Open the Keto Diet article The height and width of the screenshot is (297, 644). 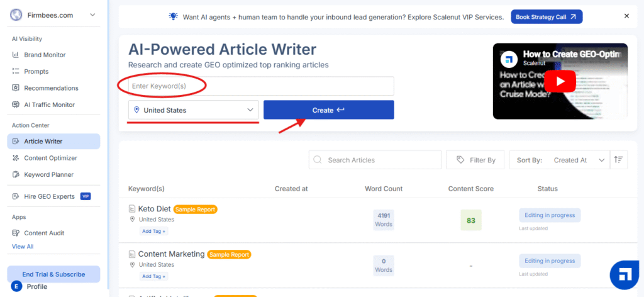[x=155, y=209]
